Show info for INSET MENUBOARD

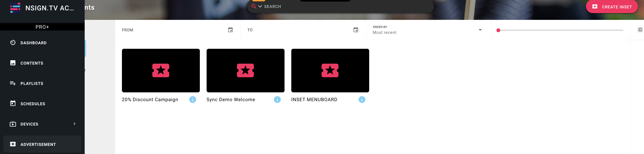click(x=362, y=100)
